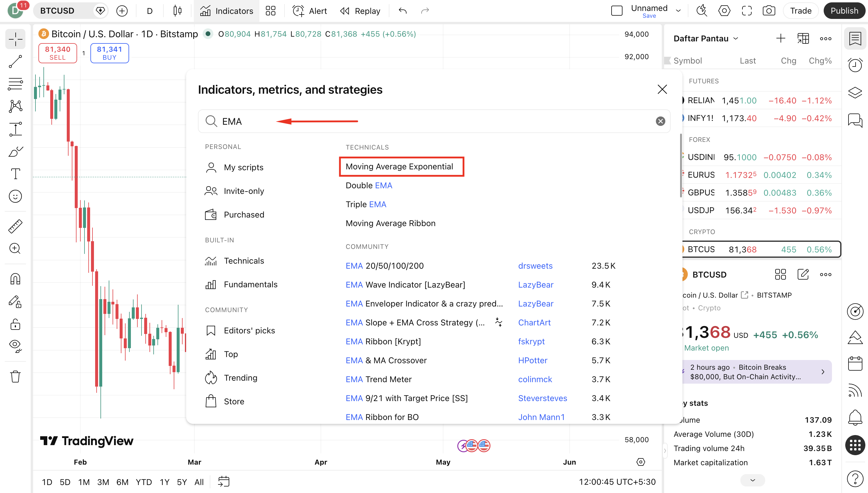Enter fullscreen mode
The width and height of the screenshot is (868, 493).
click(747, 11)
